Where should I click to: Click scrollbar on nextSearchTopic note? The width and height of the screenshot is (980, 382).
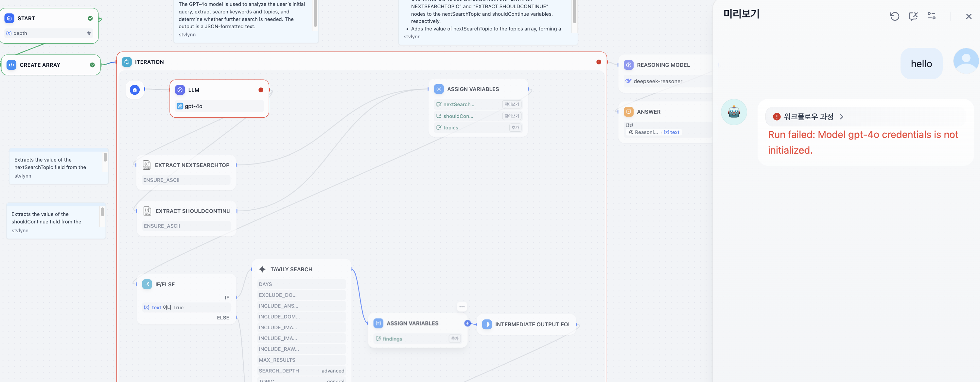click(105, 157)
